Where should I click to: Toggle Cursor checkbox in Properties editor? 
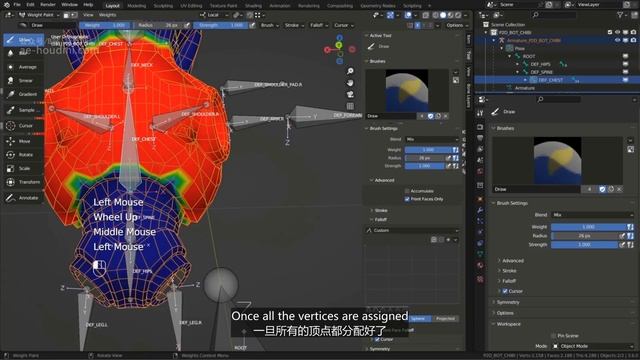point(505,291)
